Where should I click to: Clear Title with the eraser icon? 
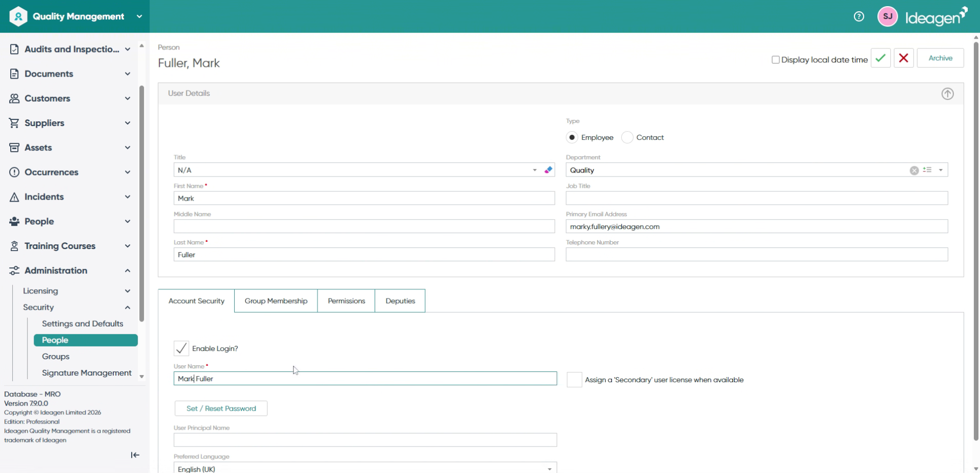(x=548, y=170)
